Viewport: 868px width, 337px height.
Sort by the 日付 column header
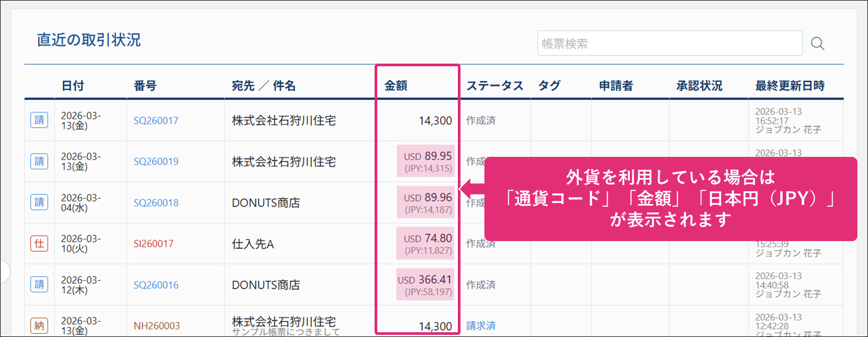click(73, 86)
